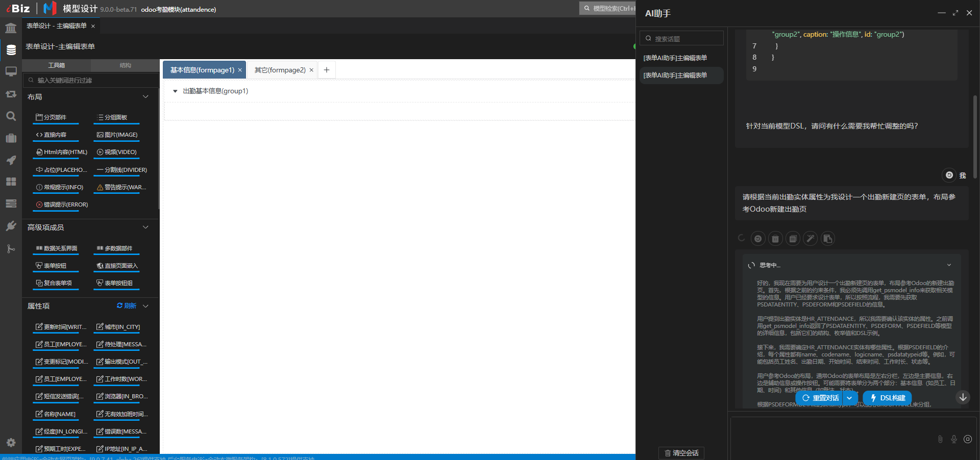Click the attachment paperclip in AI input
This screenshot has width=980, height=460.
(x=940, y=439)
